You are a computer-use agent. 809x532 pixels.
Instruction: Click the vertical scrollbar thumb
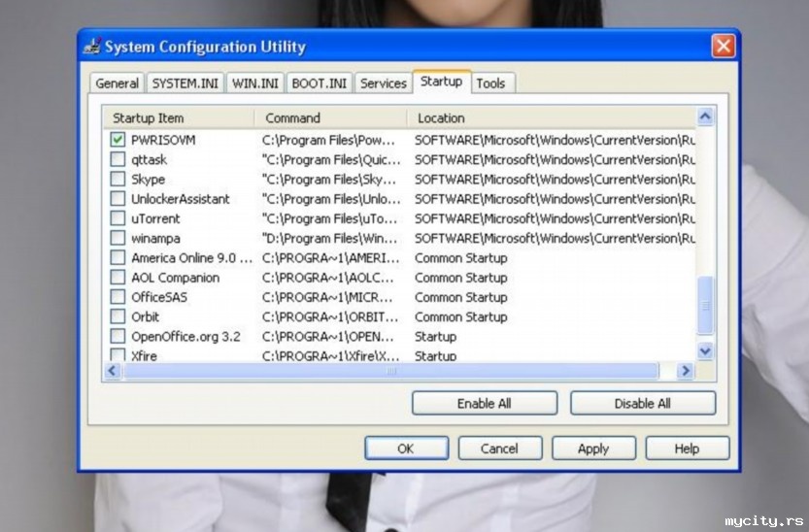point(705,304)
